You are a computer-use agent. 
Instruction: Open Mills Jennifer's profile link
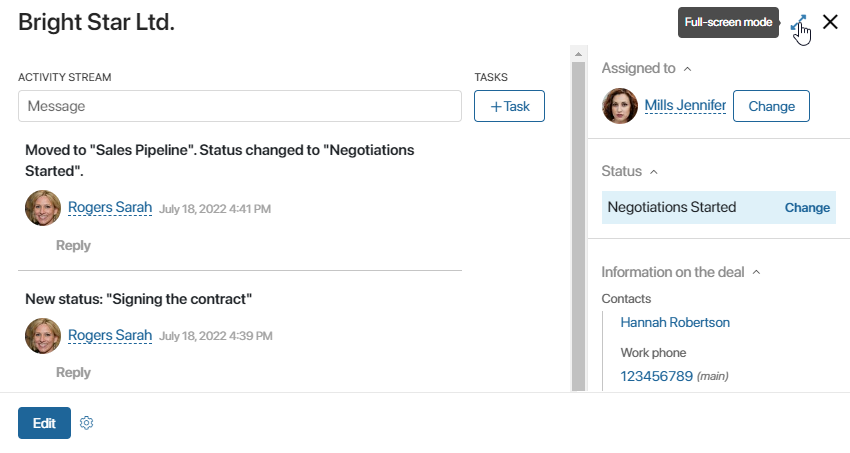point(685,105)
